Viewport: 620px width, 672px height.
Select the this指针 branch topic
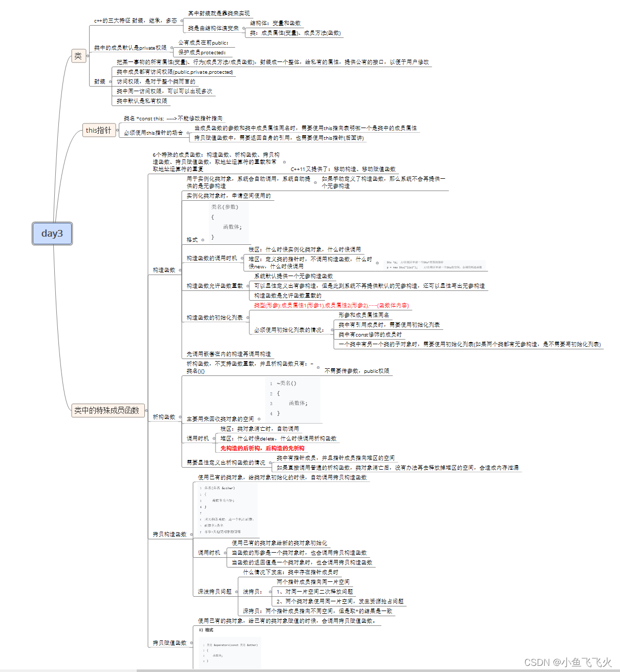[98, 130]
